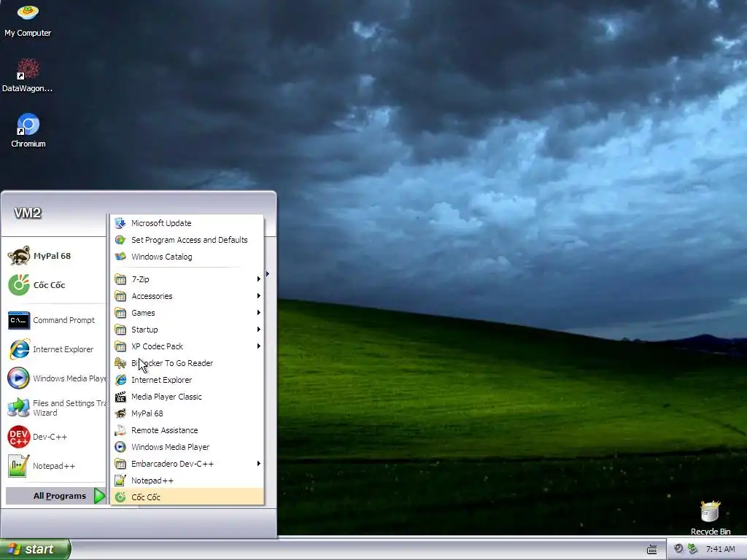The image size is (747, 560).
Task: Click network connection tray icon
Action: 693,549
